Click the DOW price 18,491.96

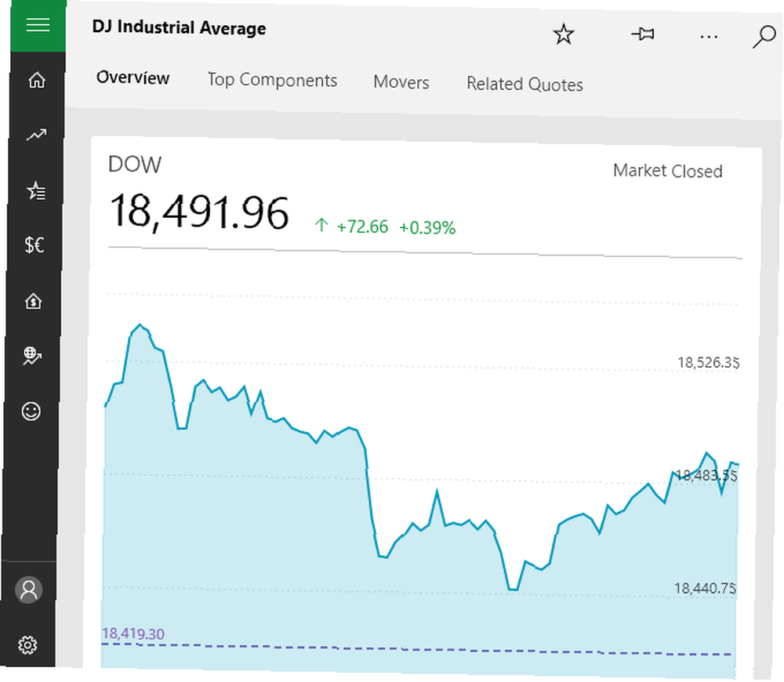click(199, 213)
